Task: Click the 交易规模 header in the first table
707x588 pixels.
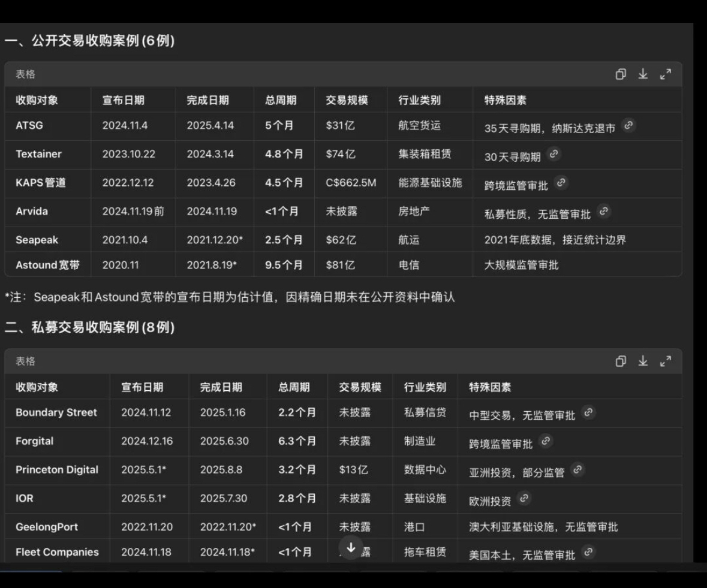Action: tap(347, 100)
